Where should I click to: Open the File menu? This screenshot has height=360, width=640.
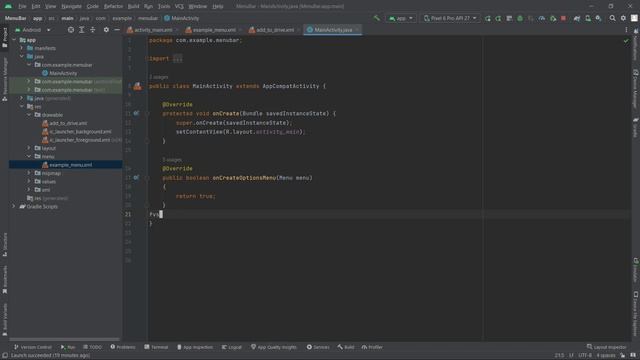pyautogui.click(x=22, y=7)
